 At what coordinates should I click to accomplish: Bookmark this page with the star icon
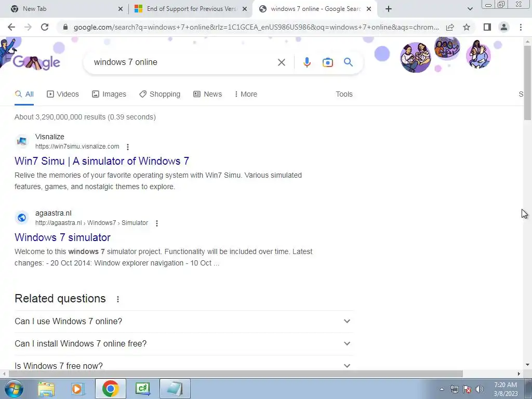click(x=467, y=27)
